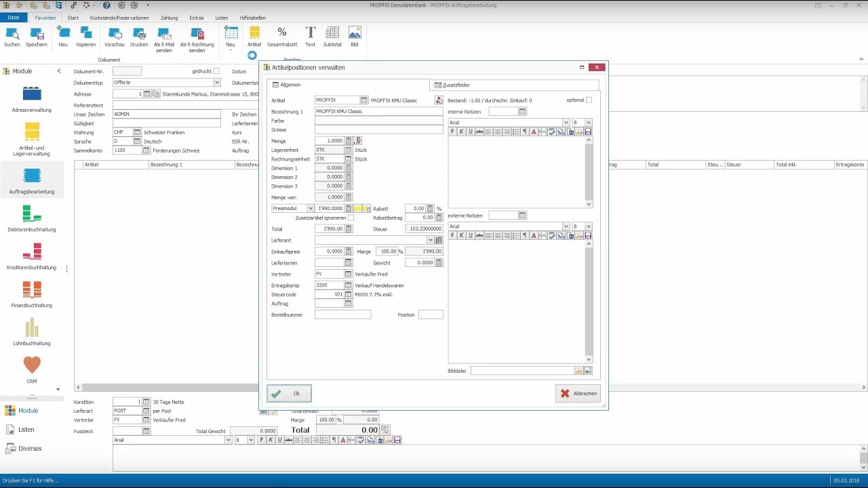The width and height of the screenshot is (868, 488).
Task: Click the Abbrechen cancel button
Action: point(578,393)
